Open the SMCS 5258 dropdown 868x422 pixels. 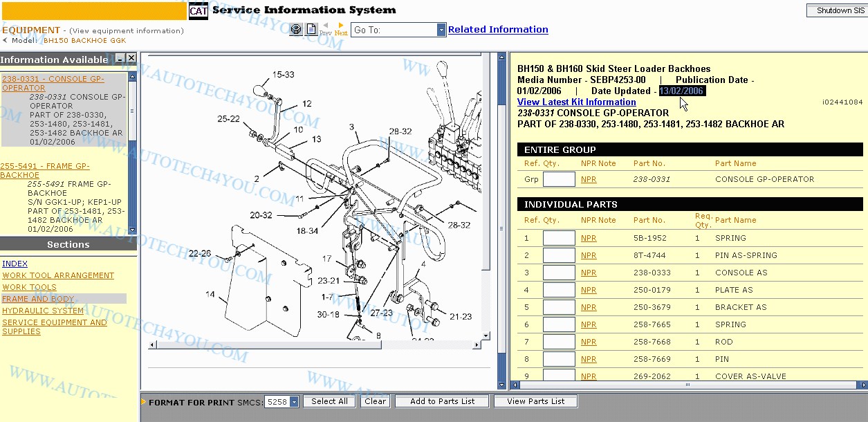(294, 402)
